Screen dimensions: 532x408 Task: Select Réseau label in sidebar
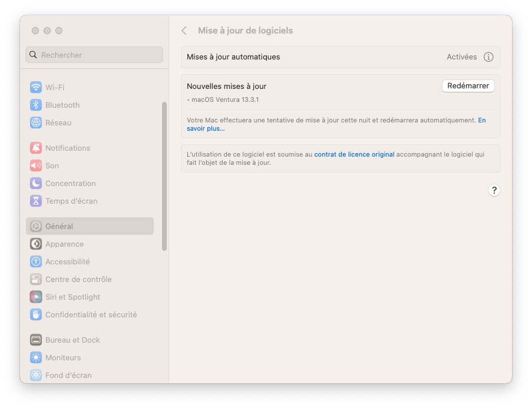coord(58,122)
